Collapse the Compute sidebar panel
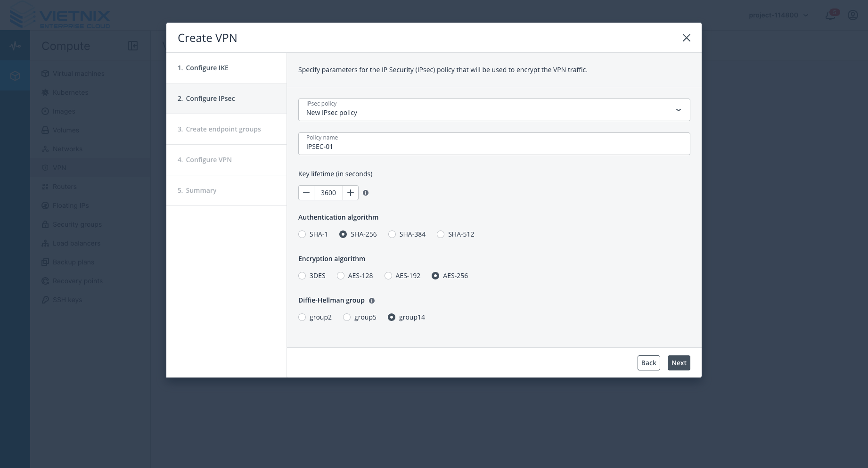This screenshot has width=868, height=468. pyautogui.click(x=133, y=46)
